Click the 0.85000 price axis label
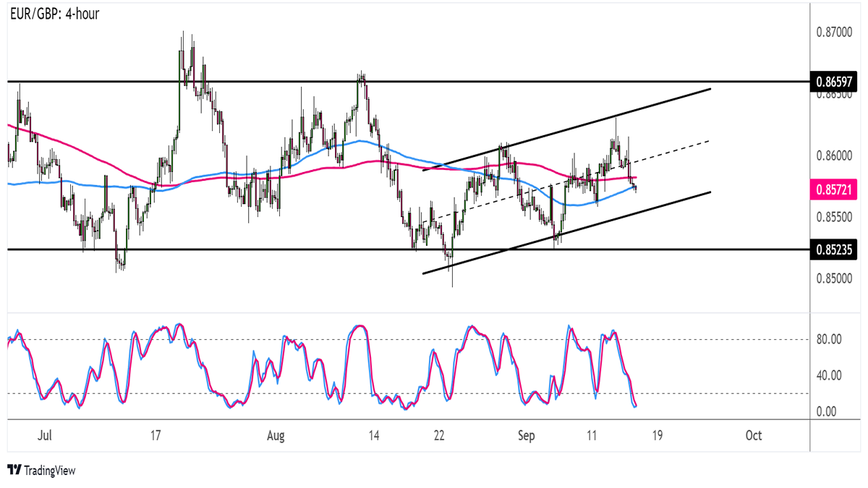The image size is (868, 488). click(x=835, y=278)
